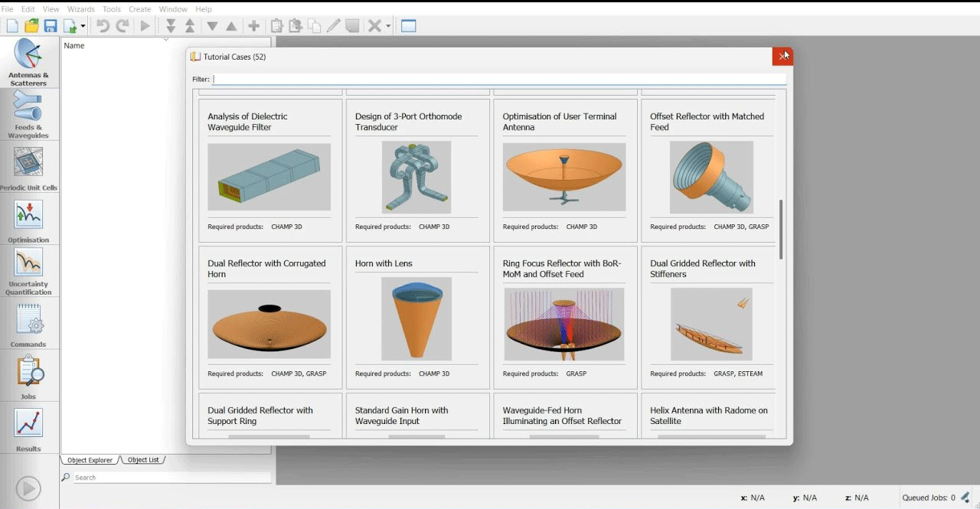Open the Wizards menu
Viewport: 980px width, 509px height.
(x=81, y=9)
